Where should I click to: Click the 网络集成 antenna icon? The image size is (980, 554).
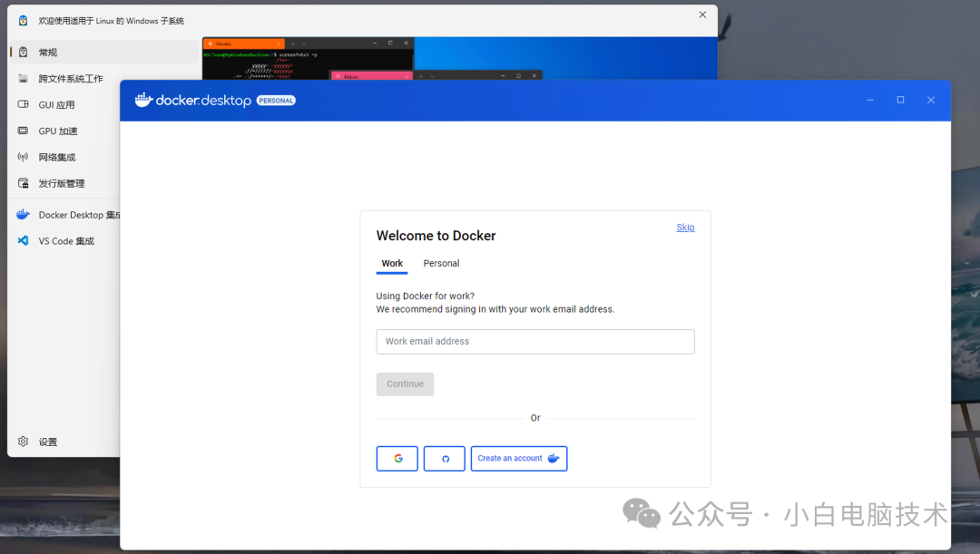(23, 157)
